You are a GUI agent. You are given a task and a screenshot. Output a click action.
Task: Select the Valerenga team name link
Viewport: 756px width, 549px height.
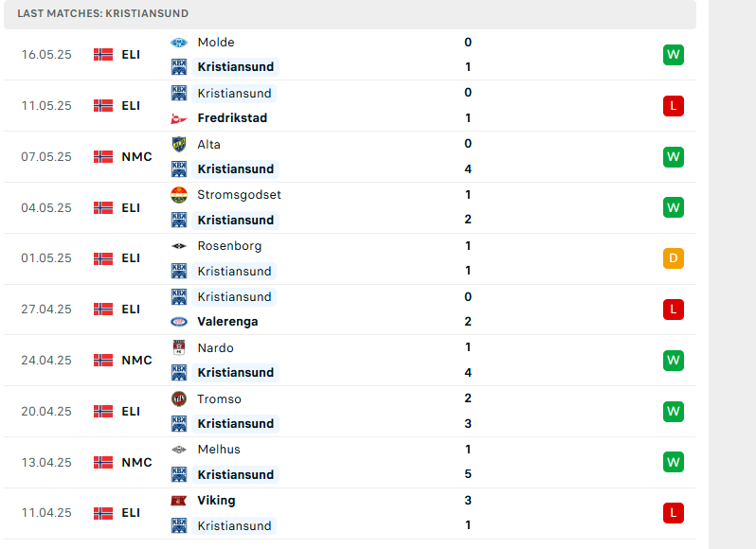click(227, 322)
